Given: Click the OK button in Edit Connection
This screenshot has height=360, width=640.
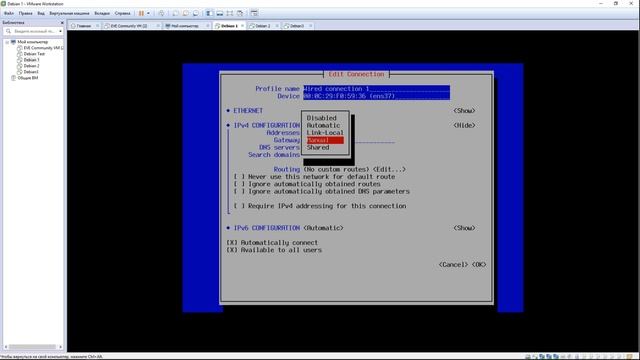Looking at the screenshot, I should [479, 265].
